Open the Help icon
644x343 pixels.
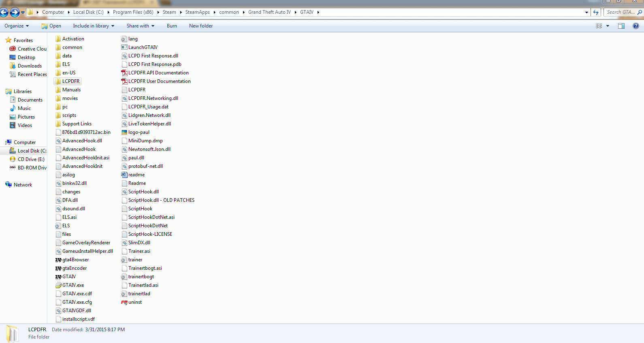[636, 26]
